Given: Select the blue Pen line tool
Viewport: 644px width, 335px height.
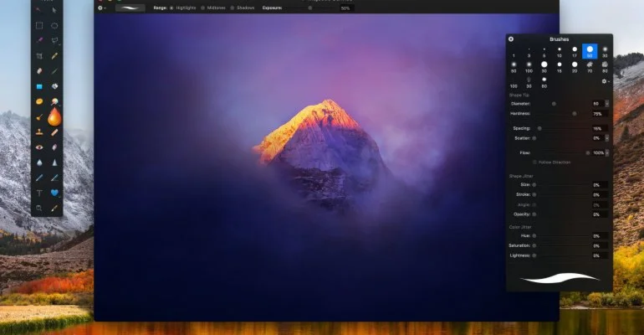Looking at the screenshot, I should (39, 178).
